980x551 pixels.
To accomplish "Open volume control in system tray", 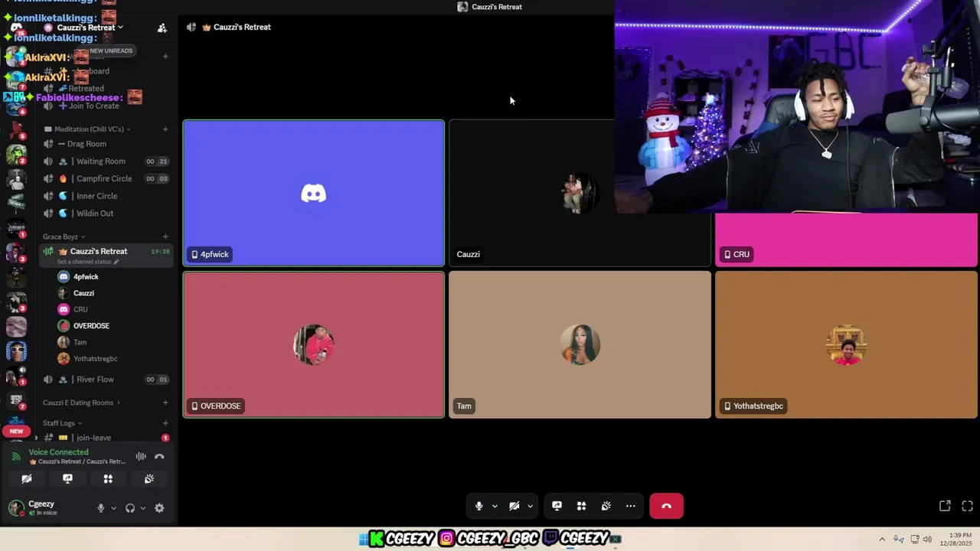I will point(927,540).
